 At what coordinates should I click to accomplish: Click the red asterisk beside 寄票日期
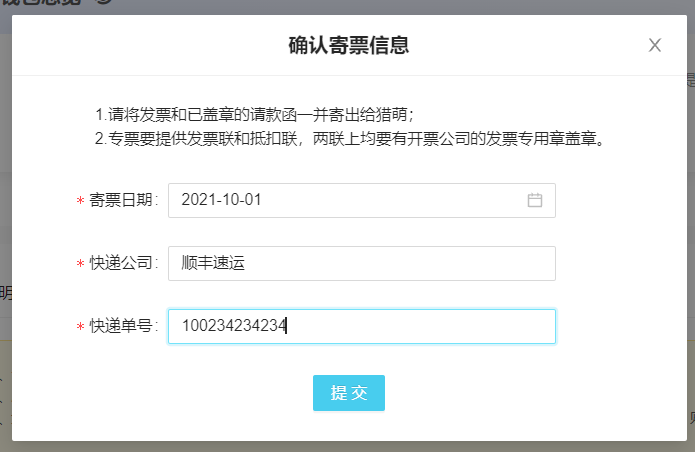[x=80, y=201]
